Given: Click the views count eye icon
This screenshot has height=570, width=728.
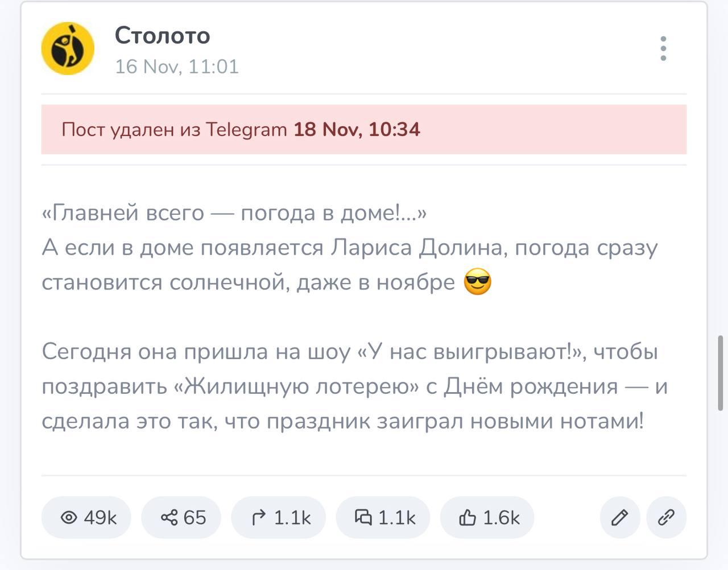Looking at the screenshot, I should pos(70,517).
